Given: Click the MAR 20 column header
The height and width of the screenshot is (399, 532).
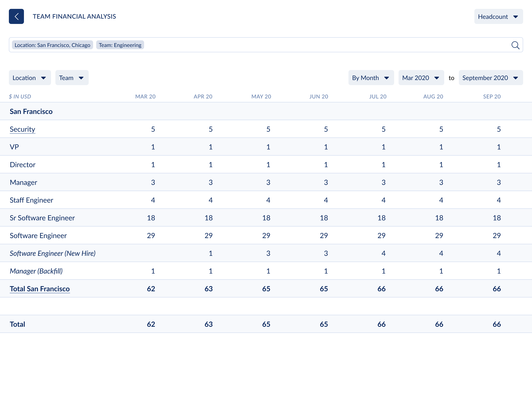Looking at the screenshot, I should coord(145,96).
